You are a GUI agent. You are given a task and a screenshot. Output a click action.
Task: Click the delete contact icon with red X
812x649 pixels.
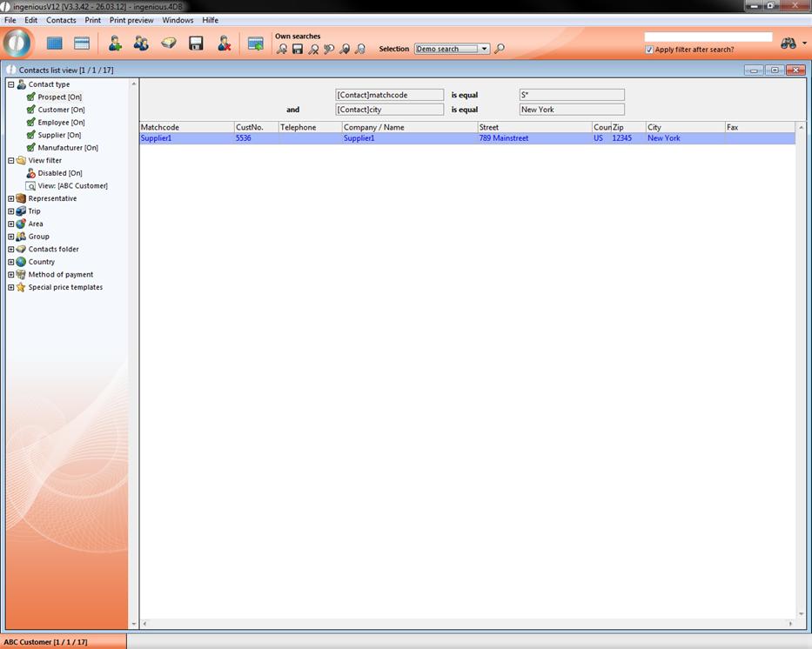point(224,43)
